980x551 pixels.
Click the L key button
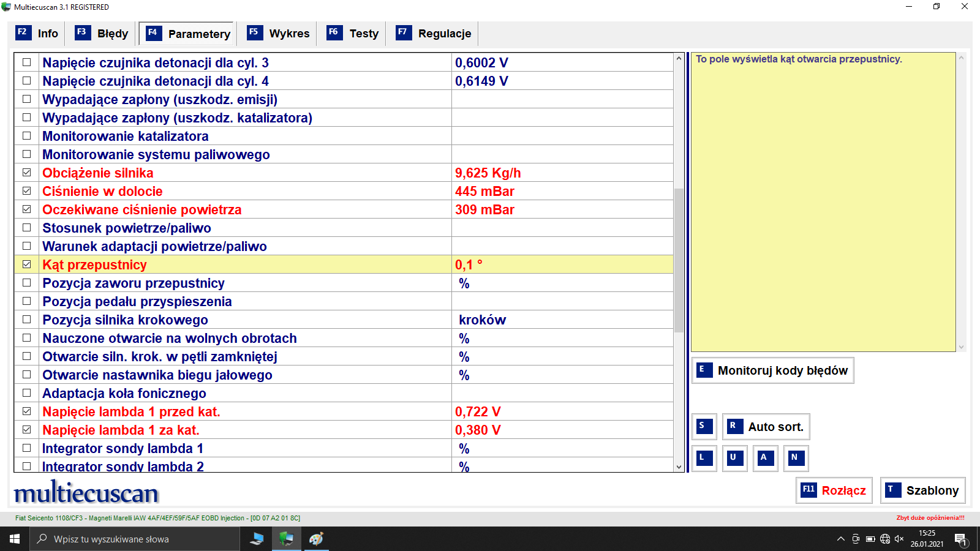pos(704,458)
